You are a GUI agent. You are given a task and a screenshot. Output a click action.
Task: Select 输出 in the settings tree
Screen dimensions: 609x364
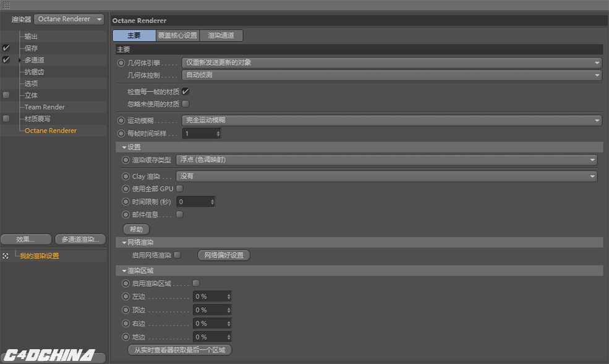tap(31, 36)
